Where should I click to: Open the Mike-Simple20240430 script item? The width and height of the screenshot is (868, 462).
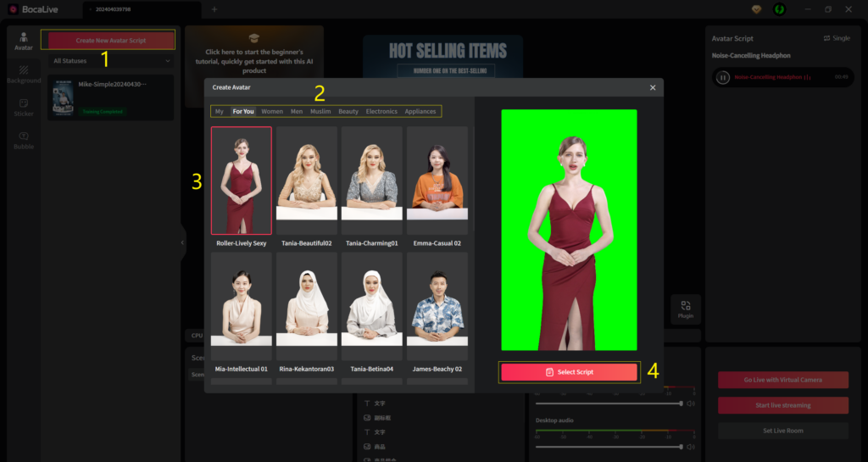pos(111,97)
